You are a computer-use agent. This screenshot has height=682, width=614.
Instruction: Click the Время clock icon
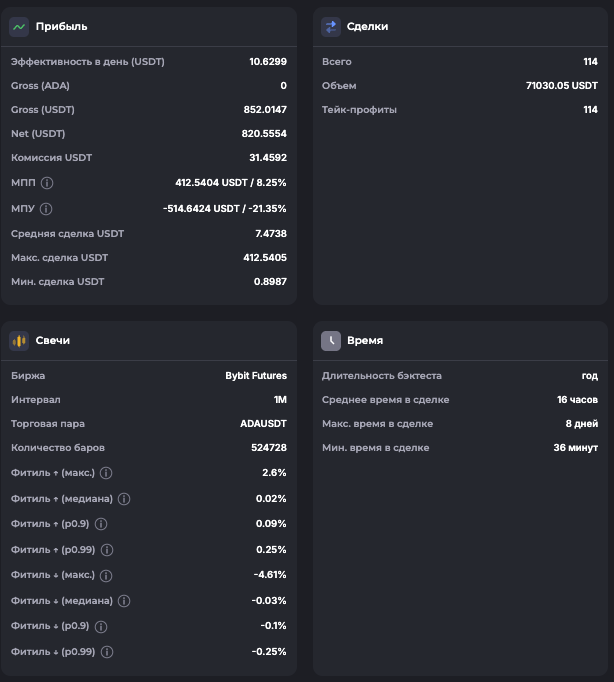(331, 341)
